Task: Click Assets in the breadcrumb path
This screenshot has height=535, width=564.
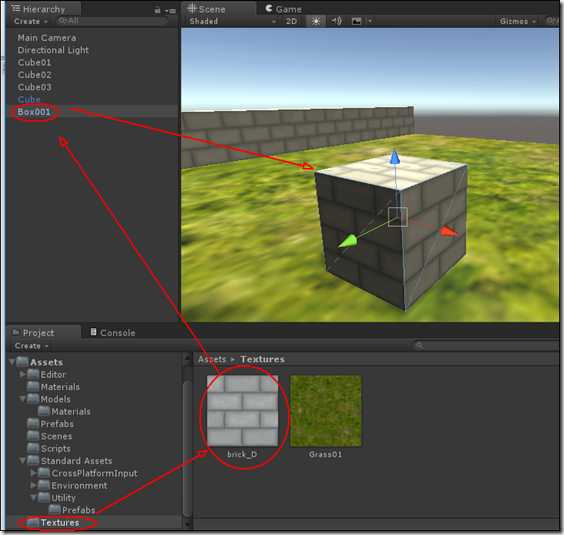Action: tap(212, 359)
